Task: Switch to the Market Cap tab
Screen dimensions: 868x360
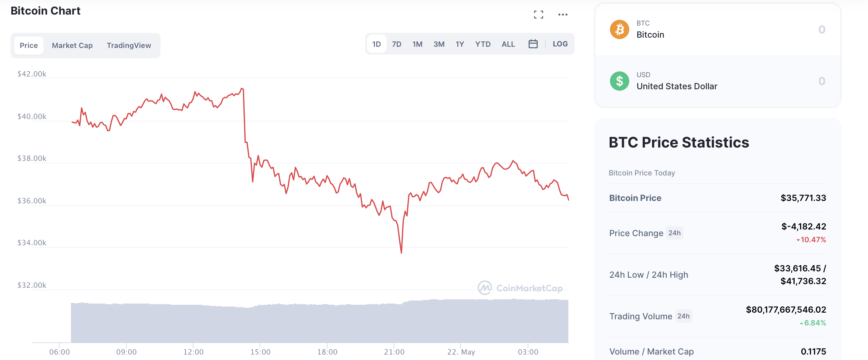Action: click(72, 46)
